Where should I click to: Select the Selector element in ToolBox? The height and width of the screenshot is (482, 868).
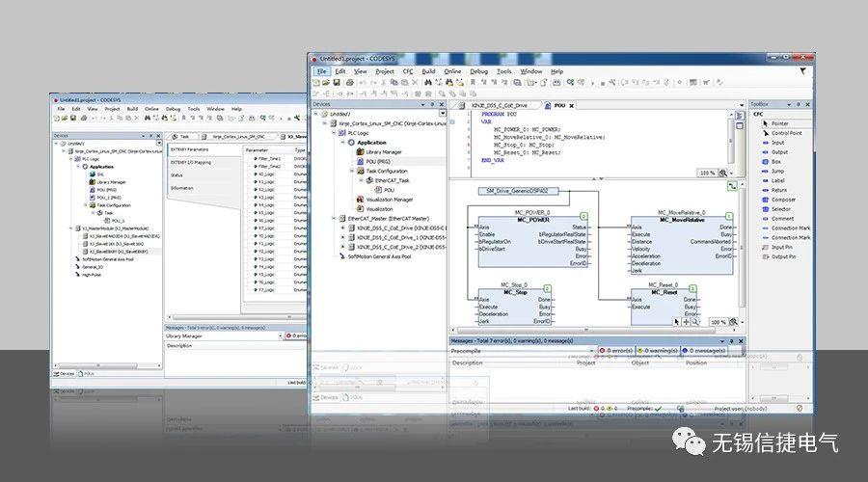click(x=776, y=209)
